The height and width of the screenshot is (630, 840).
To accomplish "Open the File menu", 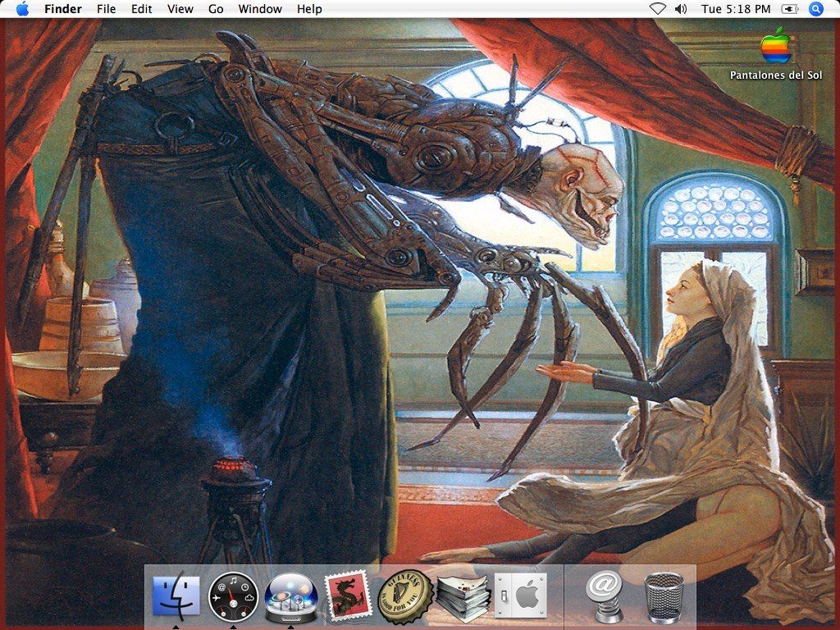I will pos(106,9).
